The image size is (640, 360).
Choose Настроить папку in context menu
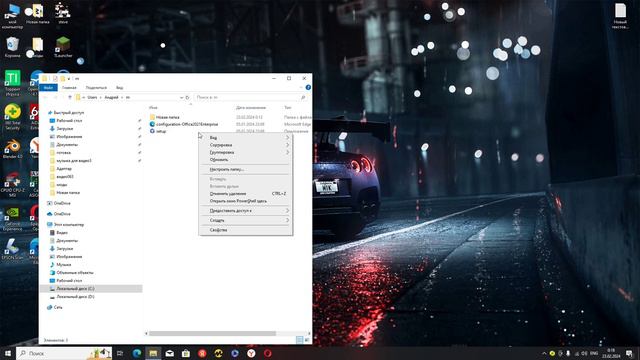pos(246,169)
